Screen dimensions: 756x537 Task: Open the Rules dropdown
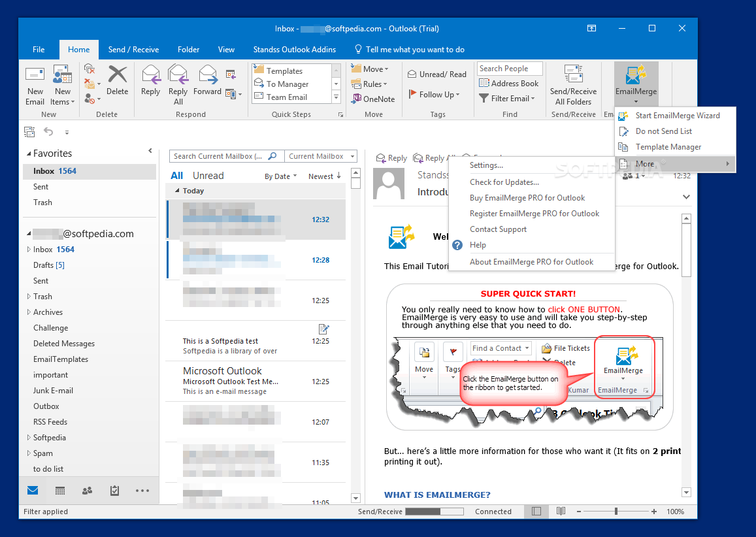point(369,84)
